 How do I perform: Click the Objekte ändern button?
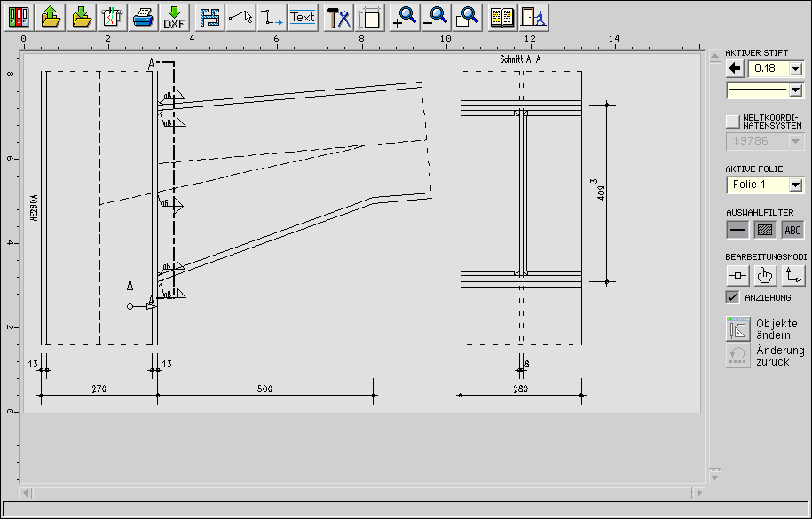pyautogui.click(x=738, y=328)
